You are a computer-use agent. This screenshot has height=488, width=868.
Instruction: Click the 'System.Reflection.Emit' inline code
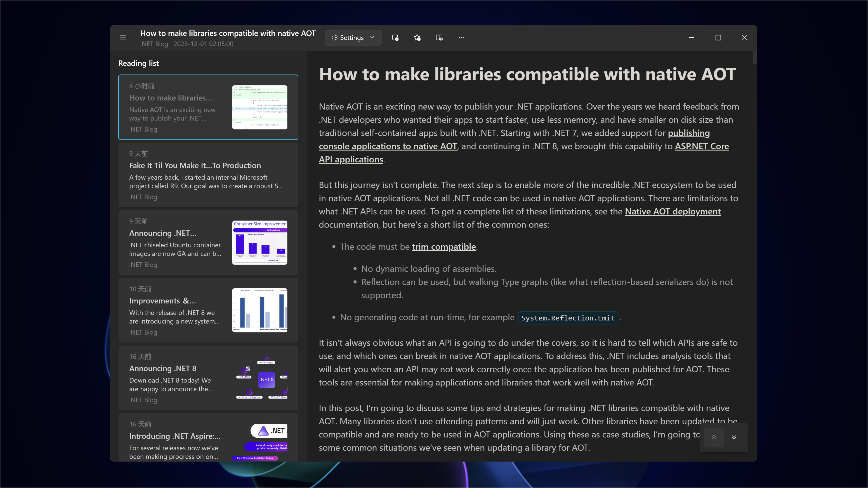tap(568, 318)
